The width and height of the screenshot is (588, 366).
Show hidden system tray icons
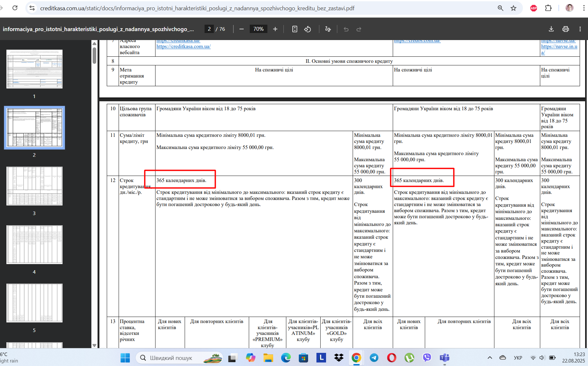[490, 358]
